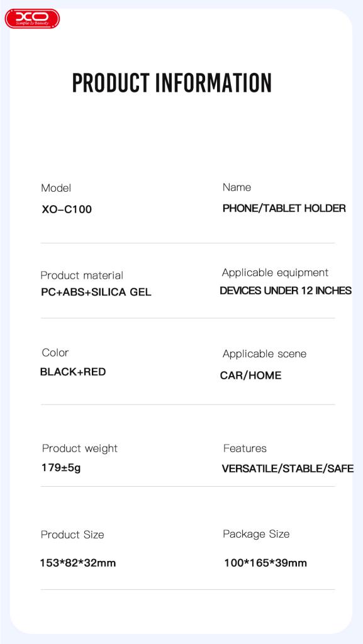Select the Name label
Screen dimensions: 363x644
[x=237, y=187]
